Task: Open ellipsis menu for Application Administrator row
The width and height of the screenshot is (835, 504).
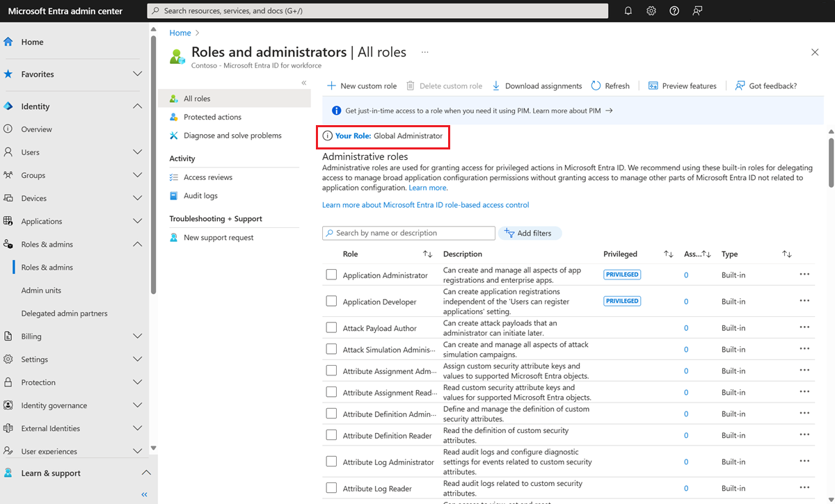Action: click(x=804, y=275)
